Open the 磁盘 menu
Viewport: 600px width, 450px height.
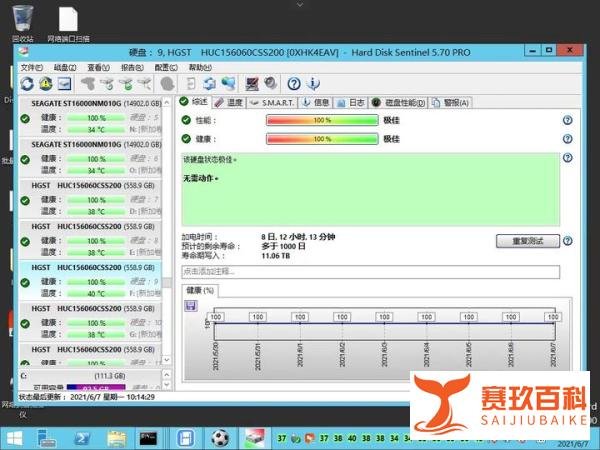[x=65, y=68]
